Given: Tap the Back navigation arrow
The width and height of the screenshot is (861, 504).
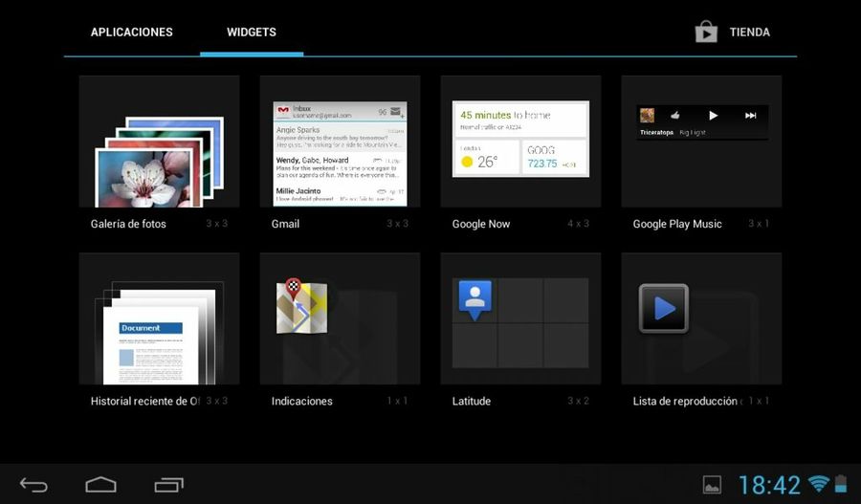Looking at the screenshot, I should click(33, 485).
